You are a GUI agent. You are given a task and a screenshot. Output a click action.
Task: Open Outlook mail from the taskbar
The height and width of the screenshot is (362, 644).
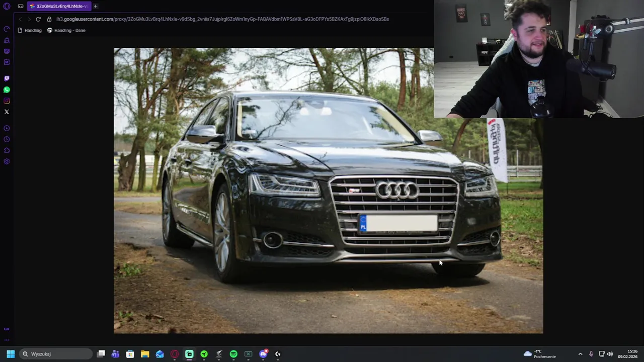pyautogui.click(x=159, y=354)
